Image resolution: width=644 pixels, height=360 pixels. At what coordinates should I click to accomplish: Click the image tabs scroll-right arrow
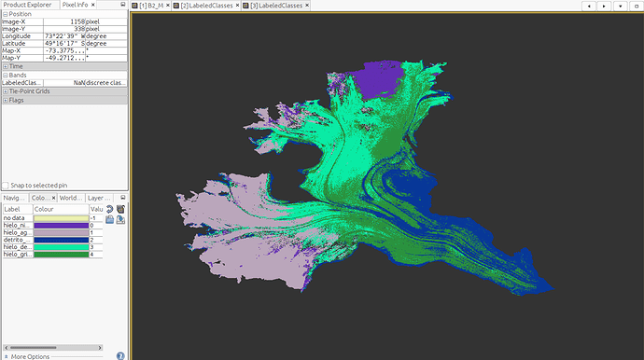604,7
